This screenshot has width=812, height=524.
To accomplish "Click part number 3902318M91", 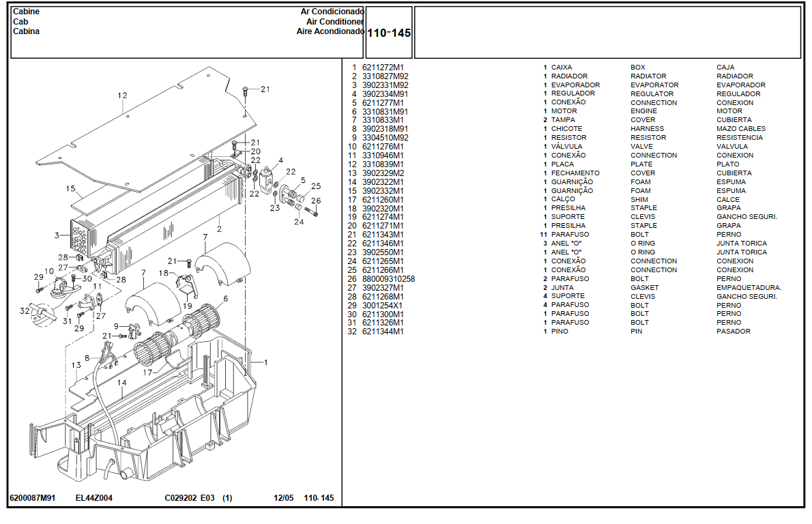I will [x=385, y=129].
